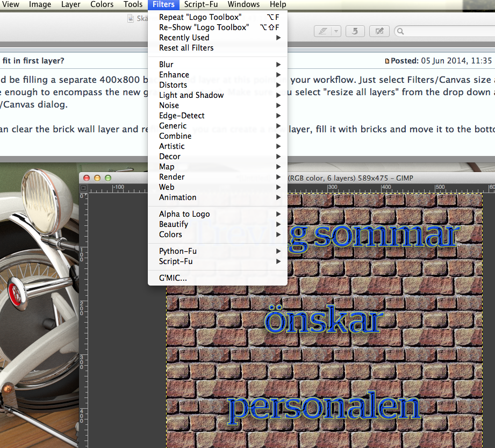Click the annotate (pencil on page) toolbar button

click(x=379, y=31)
